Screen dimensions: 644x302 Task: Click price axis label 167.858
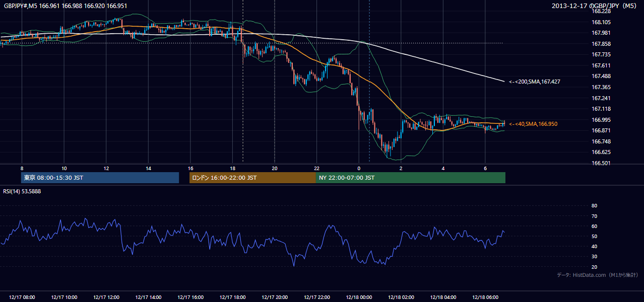tap(601, 44)
